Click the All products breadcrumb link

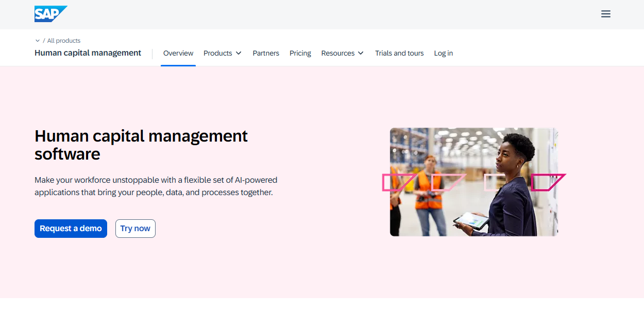pyautogui.click(x=63, y=40)
